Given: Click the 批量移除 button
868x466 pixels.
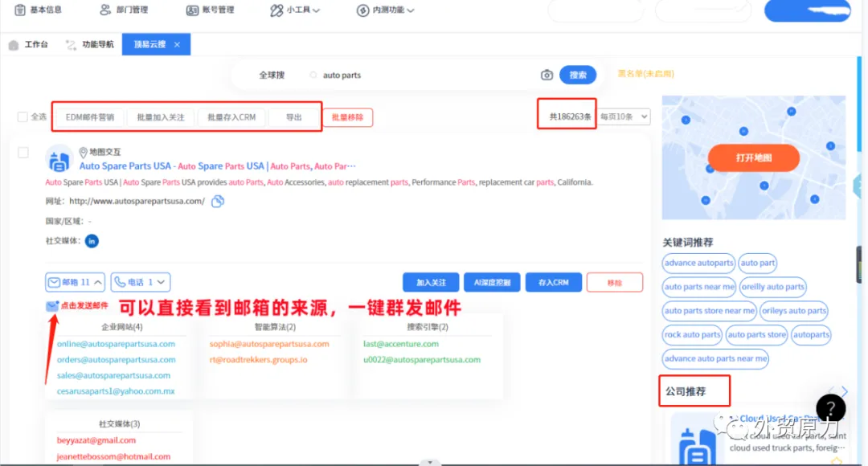Looking at the screenshot, I should 348,117.
